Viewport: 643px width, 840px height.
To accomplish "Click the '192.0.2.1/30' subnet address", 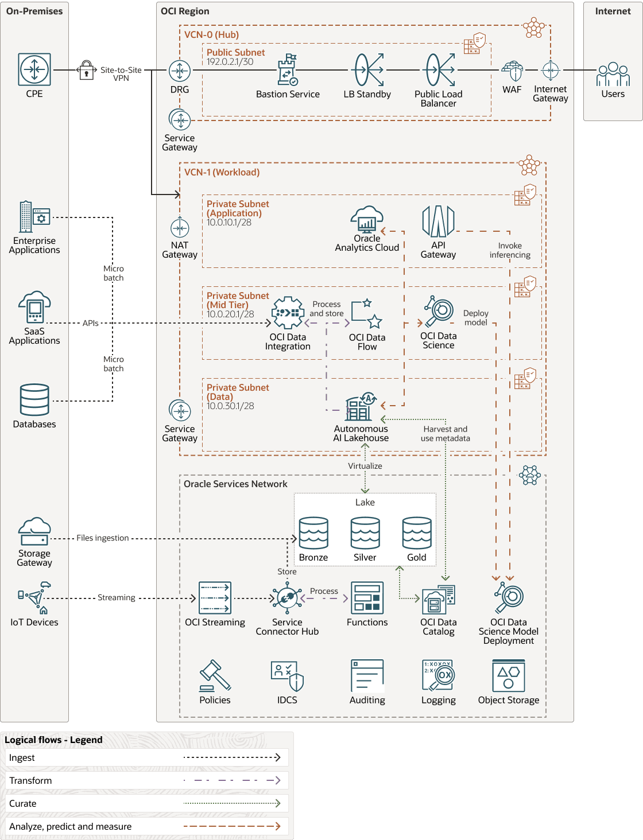I will (x=230, y=61).
